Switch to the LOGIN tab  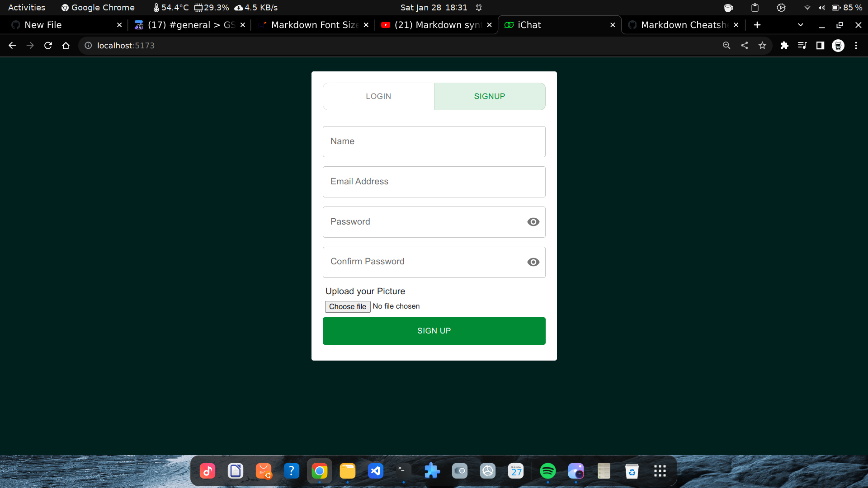coord(378,96)
